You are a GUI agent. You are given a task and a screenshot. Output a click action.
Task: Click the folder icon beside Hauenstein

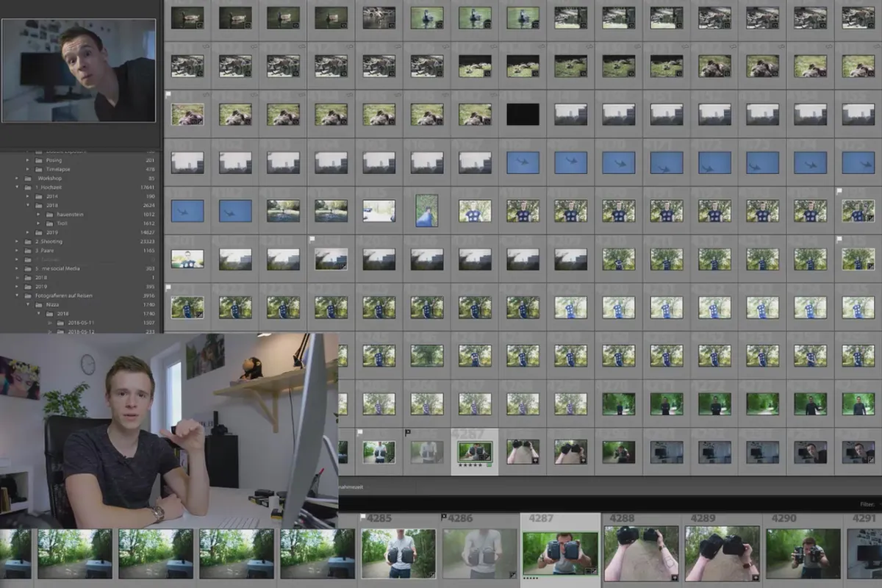point(49,215)
